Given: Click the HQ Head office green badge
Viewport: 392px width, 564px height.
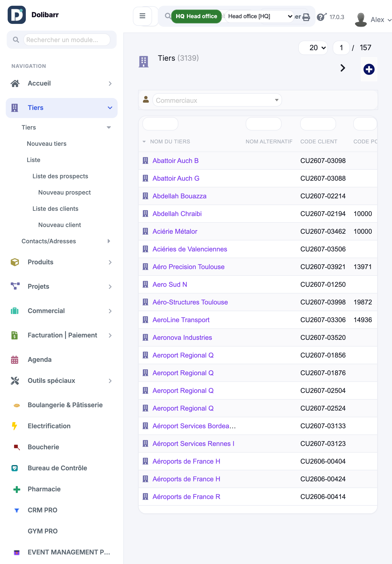Looking at the screenshot, I should coord(196,16).
